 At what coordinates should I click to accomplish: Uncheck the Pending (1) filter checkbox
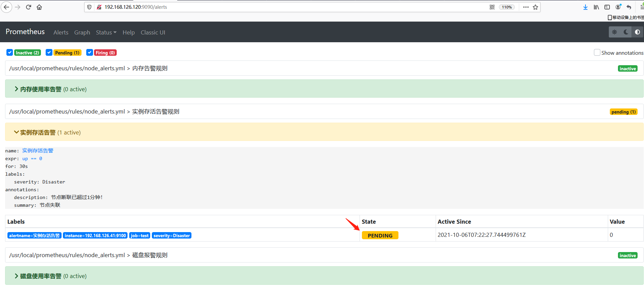(49, 52)
